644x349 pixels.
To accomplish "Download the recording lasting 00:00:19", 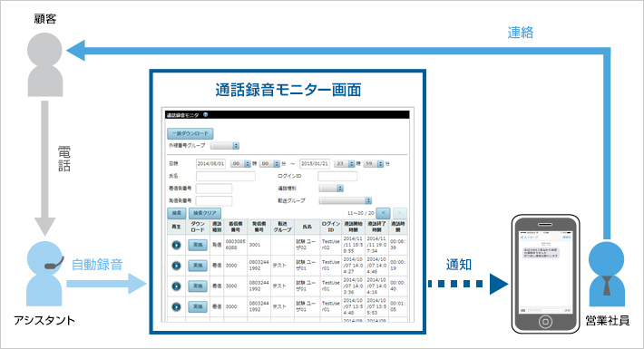I will tap(198, 266).
